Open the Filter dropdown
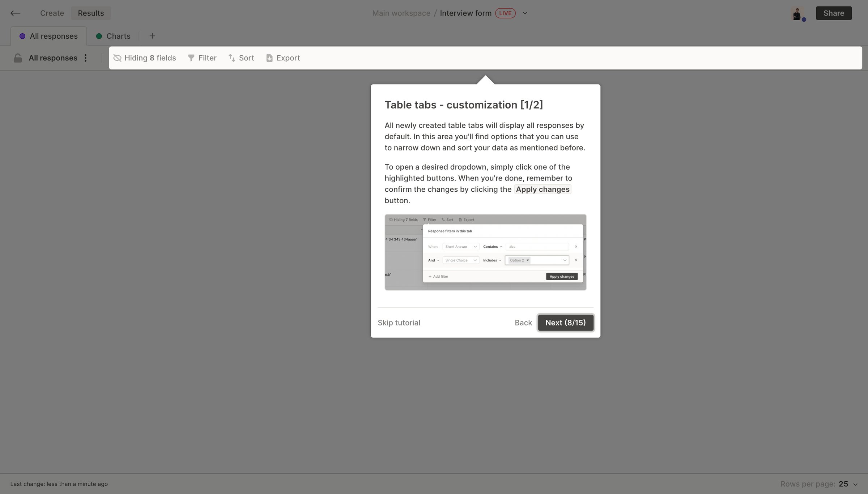 click(x=202, y=58)
